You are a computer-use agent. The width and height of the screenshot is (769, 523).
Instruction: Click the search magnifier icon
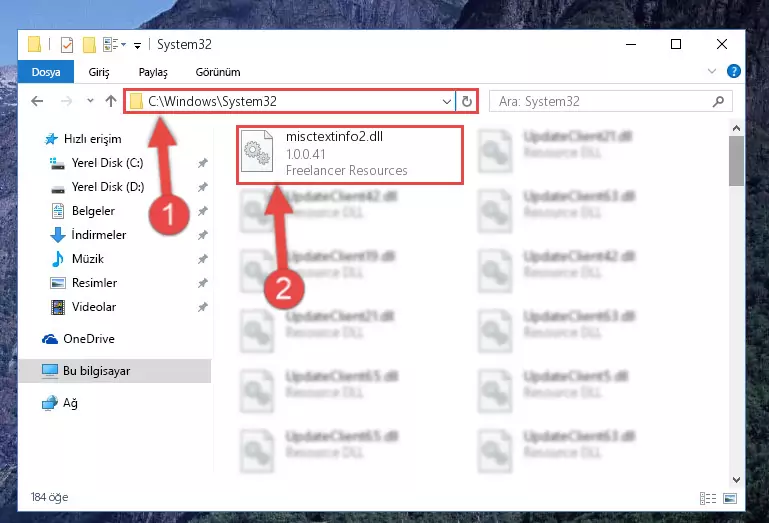point(718,102)
